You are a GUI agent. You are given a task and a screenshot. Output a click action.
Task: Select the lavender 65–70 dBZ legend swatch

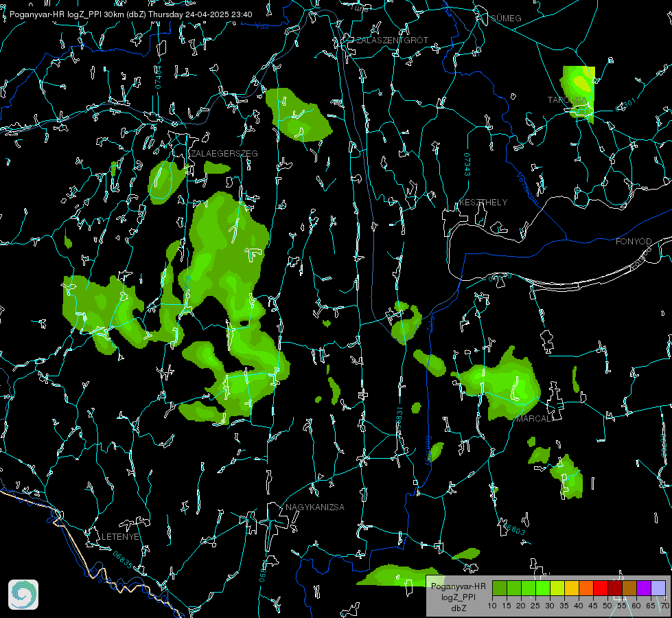tap(658, 588)
